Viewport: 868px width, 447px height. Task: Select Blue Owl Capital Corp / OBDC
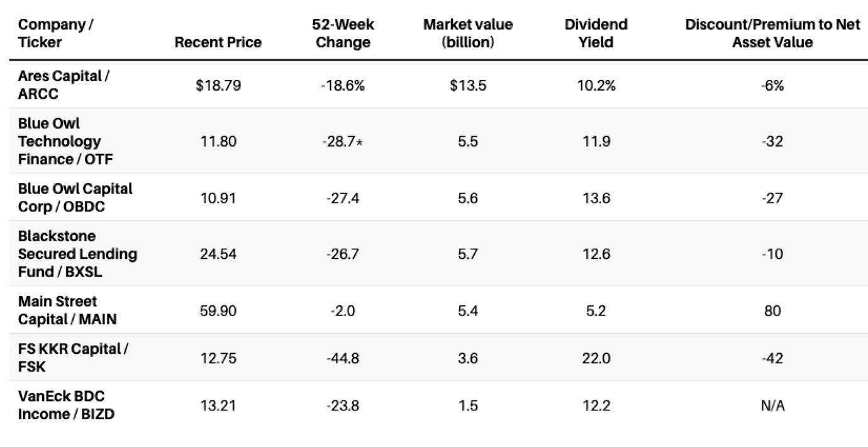75,197
